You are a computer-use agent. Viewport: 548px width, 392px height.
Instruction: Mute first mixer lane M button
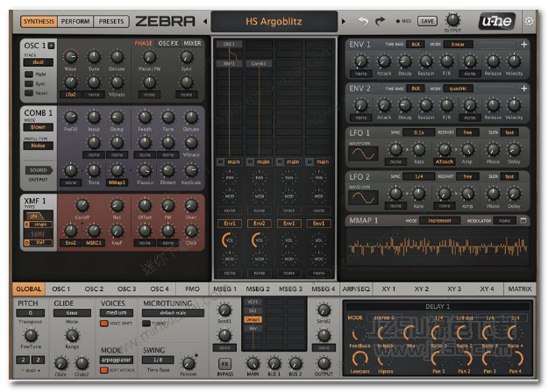220,161
